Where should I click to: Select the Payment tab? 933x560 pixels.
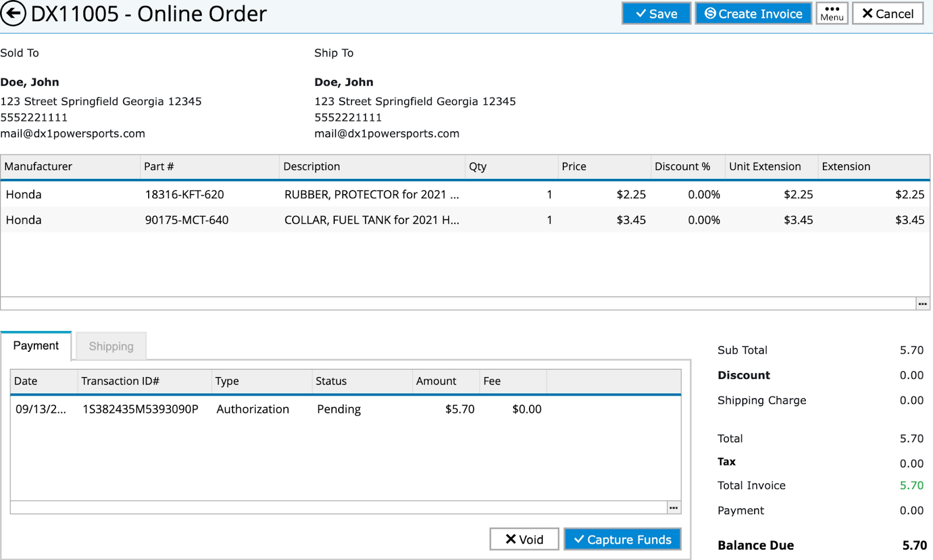pyautogui.click(x=36, y=346)
